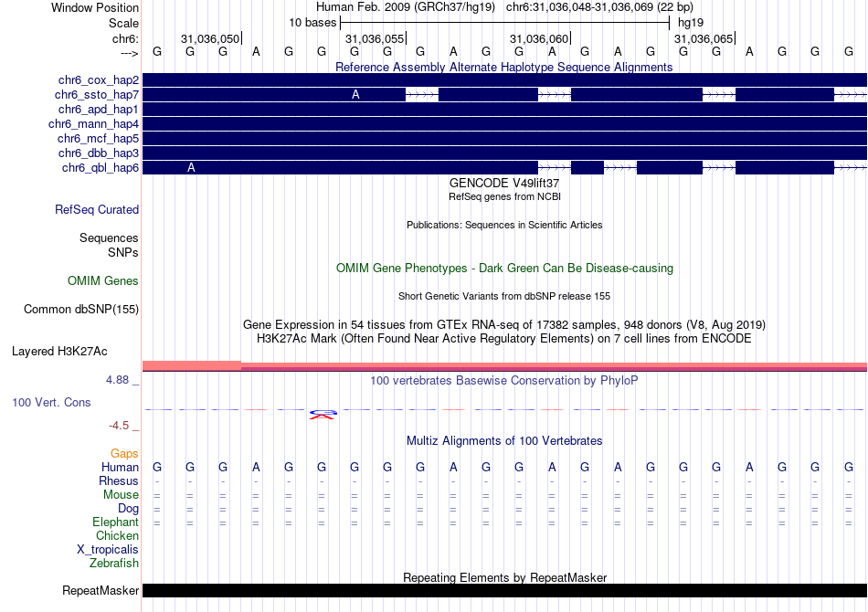Click the Dog species row label
Viewport: 868px width, 612px height.
coord(128,509)
